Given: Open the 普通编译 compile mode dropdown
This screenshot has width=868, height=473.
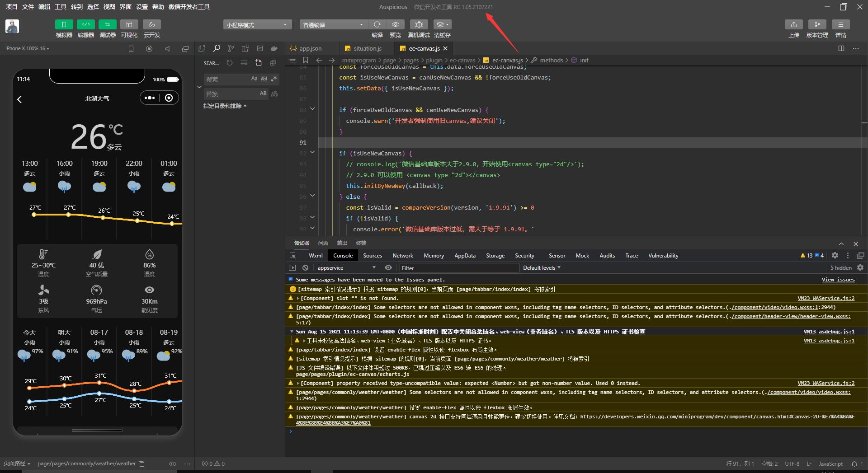Looking at the screenshot, I should 333,25.
